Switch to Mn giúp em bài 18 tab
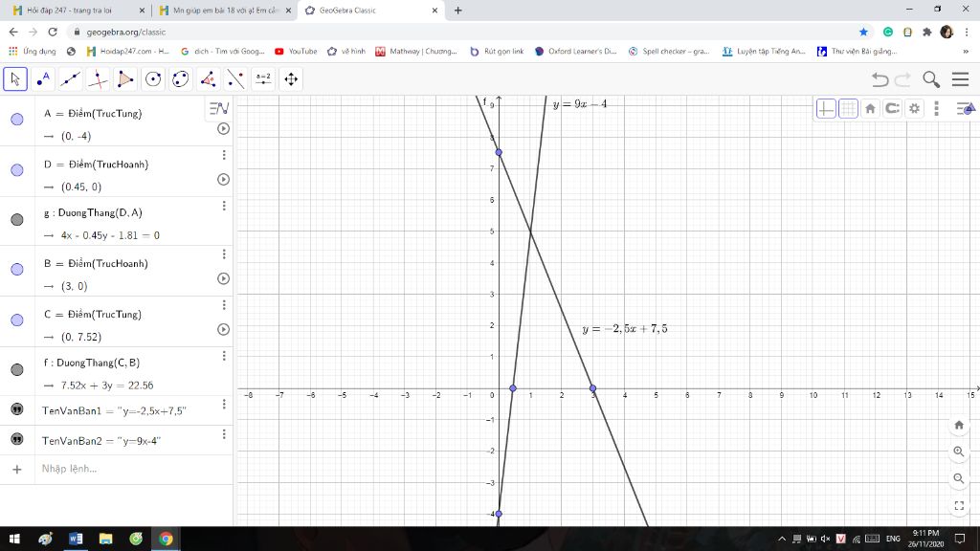This screenshot has height=551, width=980. [224, 11]
